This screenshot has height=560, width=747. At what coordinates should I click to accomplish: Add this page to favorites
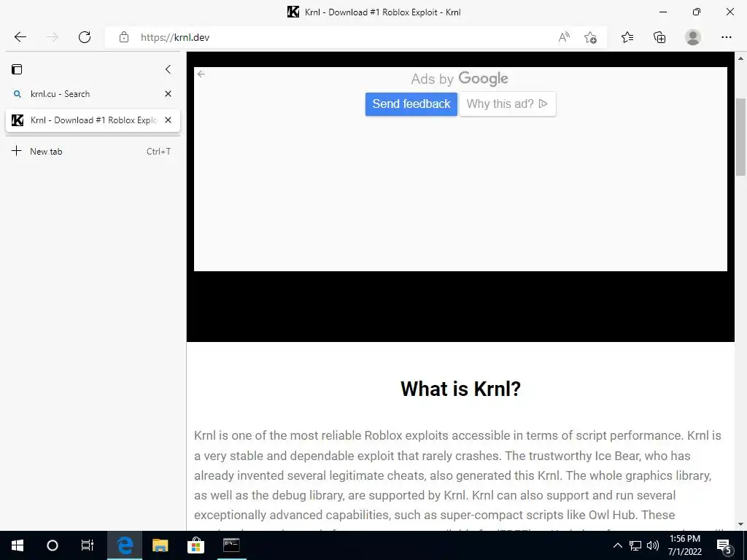click(x=590, y=37)
